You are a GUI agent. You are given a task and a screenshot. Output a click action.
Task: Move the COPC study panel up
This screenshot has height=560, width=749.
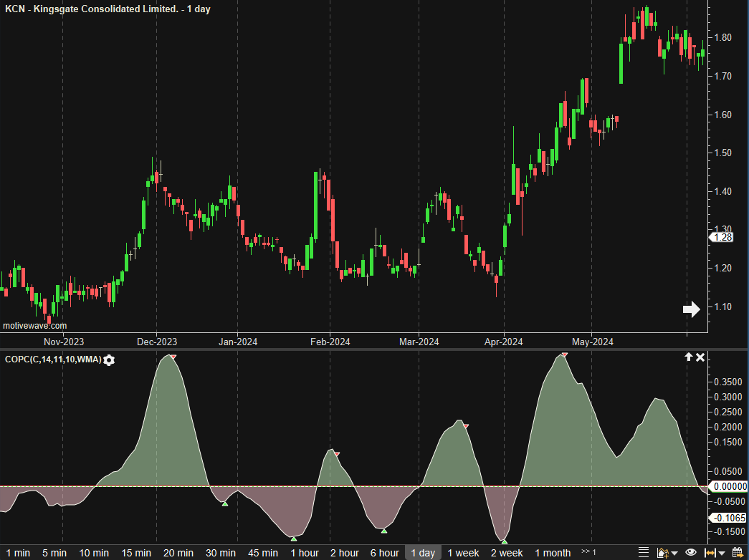[x=689, y=357]
